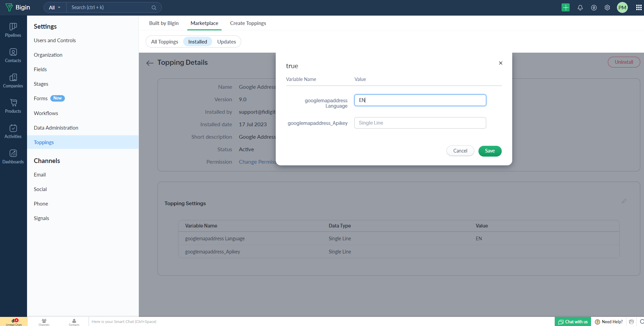Switch to Marketplace tab
This screenshot has height=326, width=644.
[204, 23]
